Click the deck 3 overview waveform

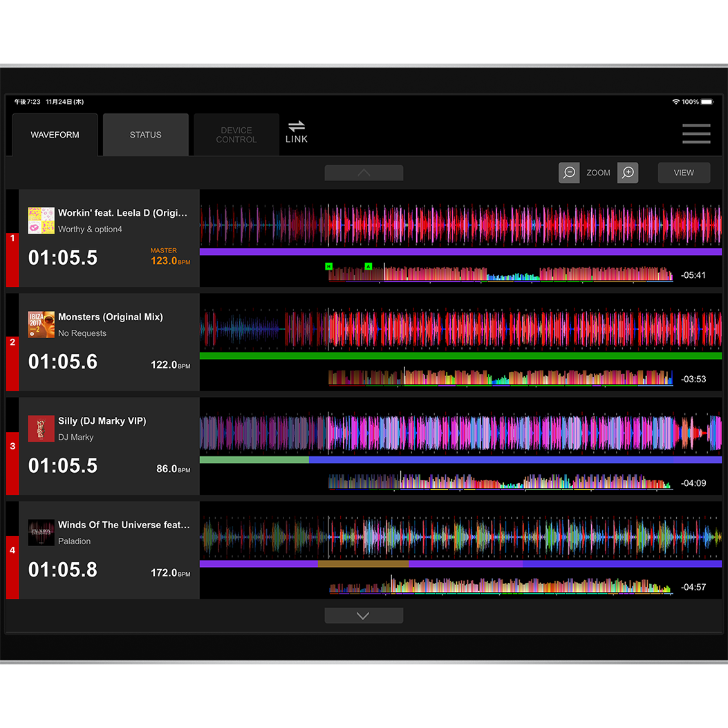(x=500, y=482)
